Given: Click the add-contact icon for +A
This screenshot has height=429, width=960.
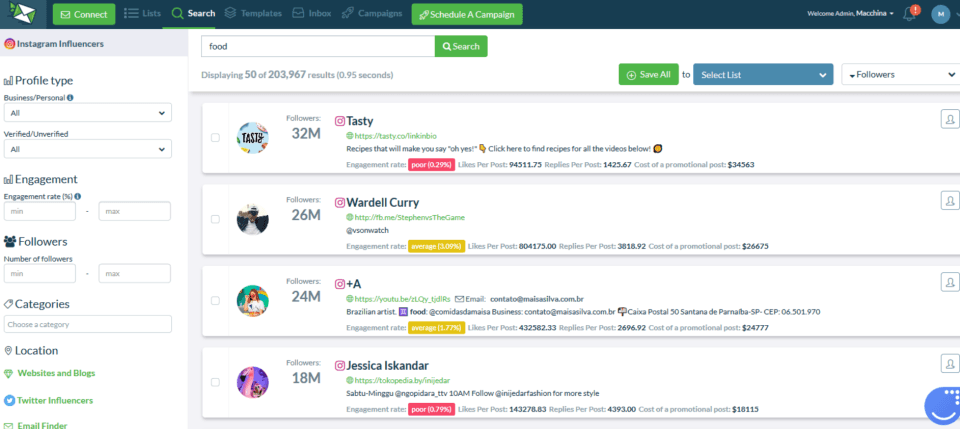Looking at the screenshot, I should coord(949,282).
